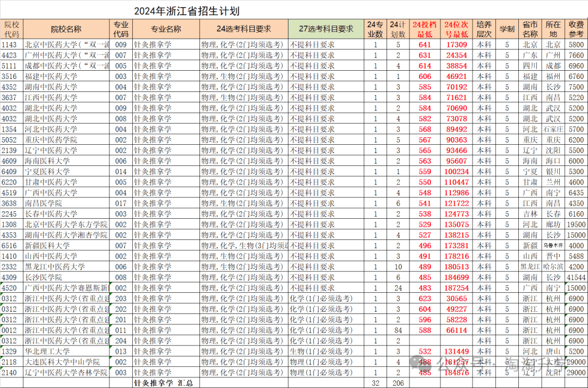Select the green 27选考科目要求 header
The image size is (588, 388).
(326, 29)
